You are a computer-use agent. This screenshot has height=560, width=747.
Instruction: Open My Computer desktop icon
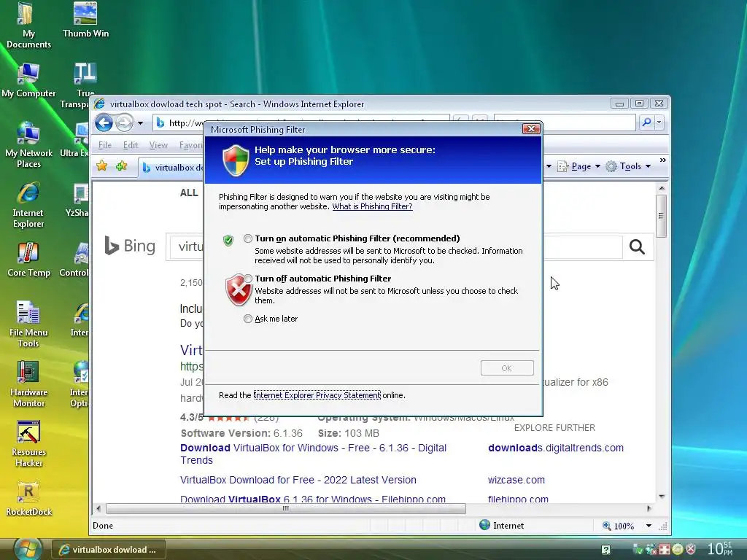click(28, 80)
